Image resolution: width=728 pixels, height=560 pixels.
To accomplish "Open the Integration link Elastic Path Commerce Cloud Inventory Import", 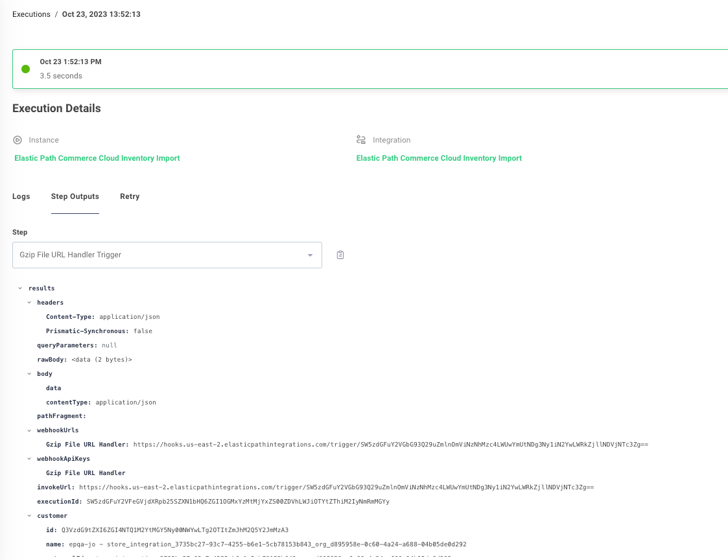I will (x=439, y=158).
